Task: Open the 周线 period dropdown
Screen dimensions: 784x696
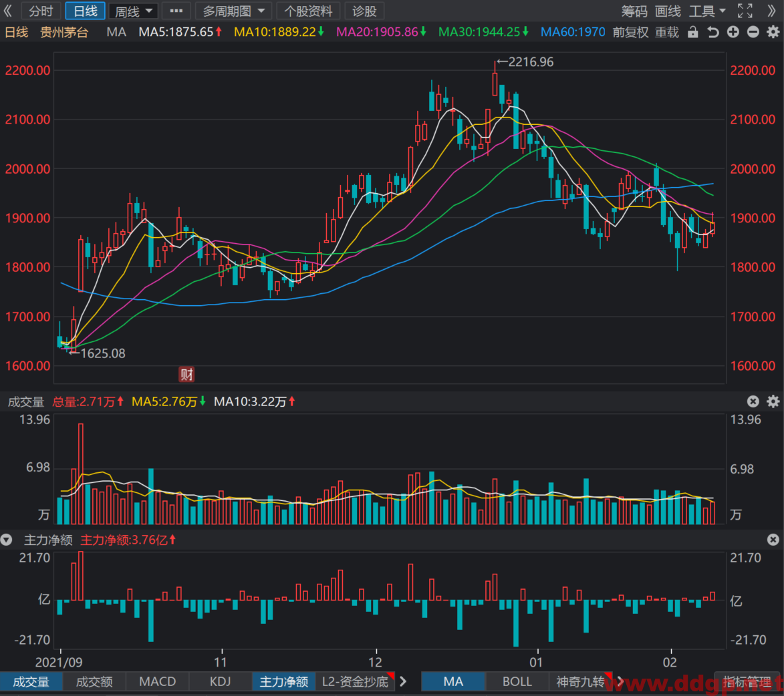Action: click(x=133, y=11)
